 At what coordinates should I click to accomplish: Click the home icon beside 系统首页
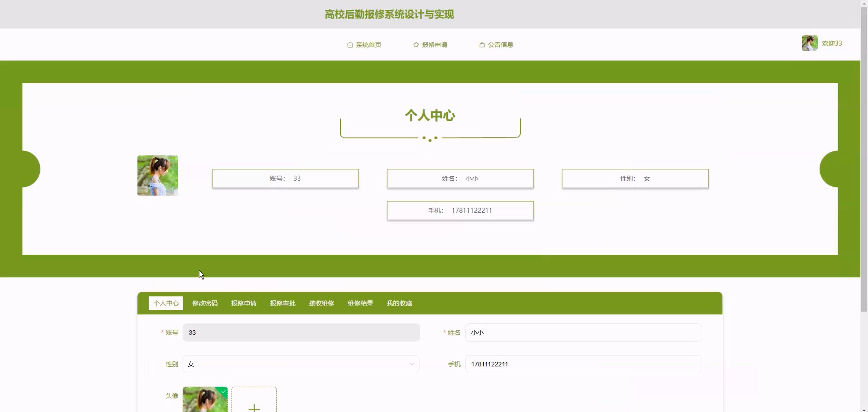[350, 44]
